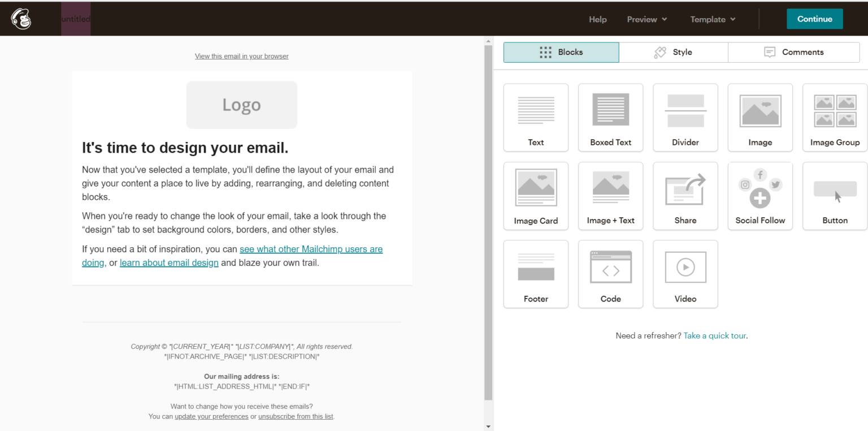Screen dimensions: 868x431
Task: Click the Continue button
Action: (x=814, y=19)
